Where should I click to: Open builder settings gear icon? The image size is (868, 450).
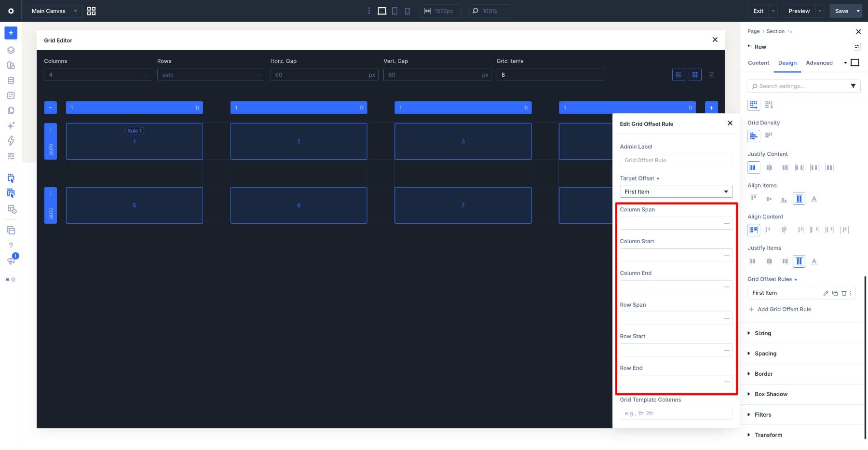click(x=11, y=11)
